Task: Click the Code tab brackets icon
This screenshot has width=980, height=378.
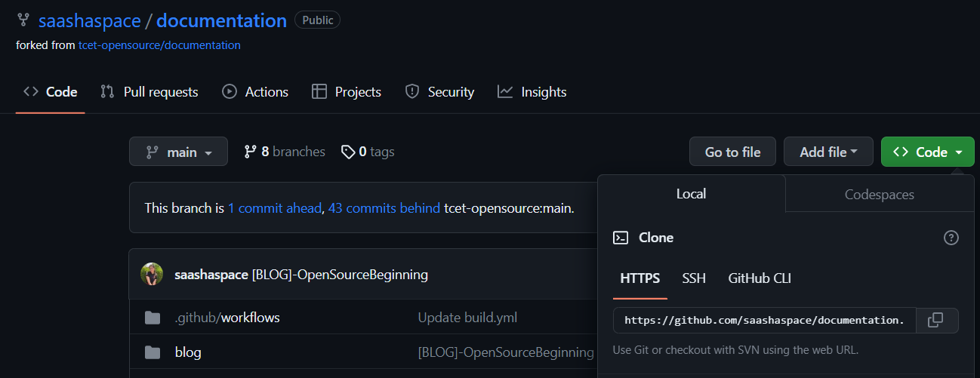Action: point(31,92)
